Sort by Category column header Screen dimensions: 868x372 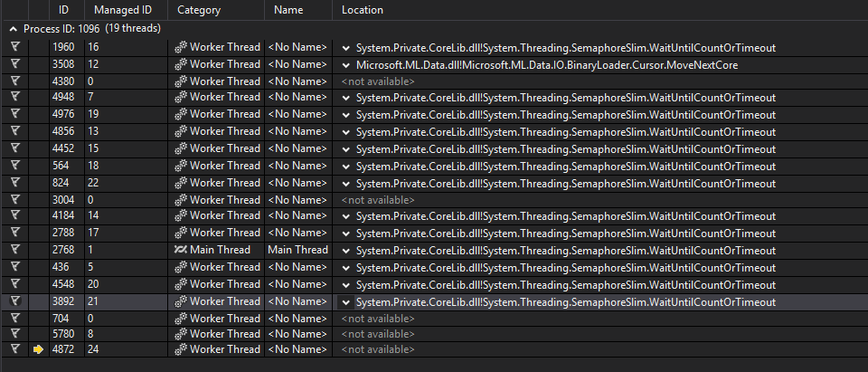pyautogui.click(x=199, y=10)
